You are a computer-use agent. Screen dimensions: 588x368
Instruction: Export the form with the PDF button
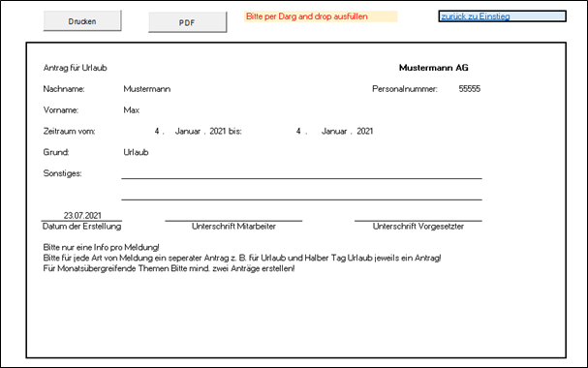187,22
